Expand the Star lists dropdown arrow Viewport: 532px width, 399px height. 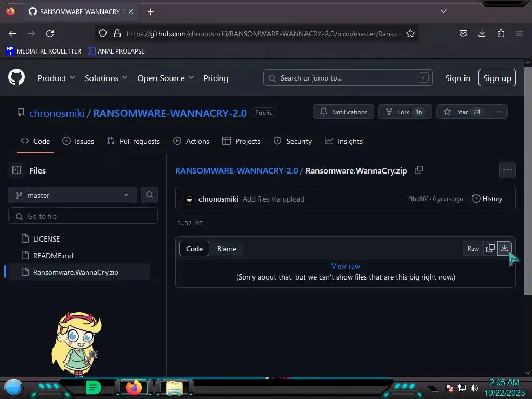tap(498, 112)
